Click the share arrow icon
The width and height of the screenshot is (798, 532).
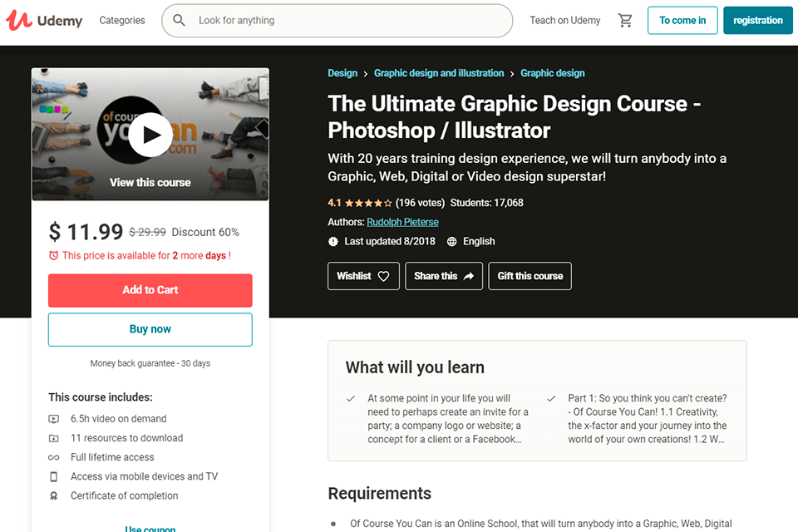(469, 276)
